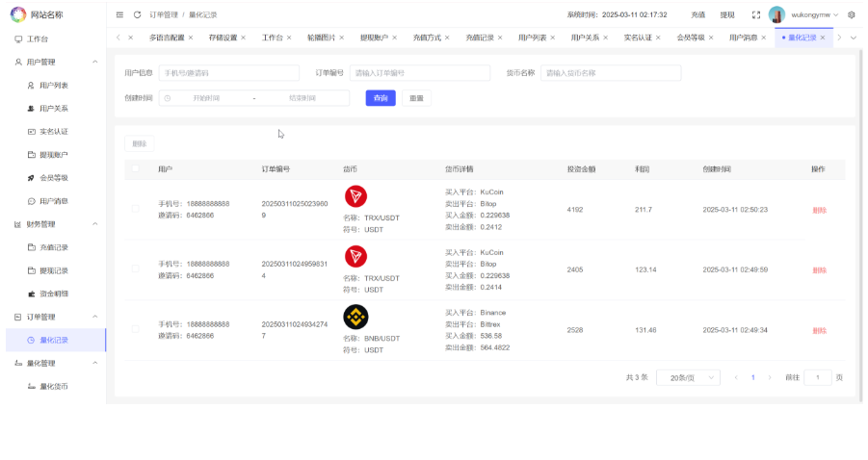
Task: Collapse the sidebar with the hamburger icon
Action: 119,14
